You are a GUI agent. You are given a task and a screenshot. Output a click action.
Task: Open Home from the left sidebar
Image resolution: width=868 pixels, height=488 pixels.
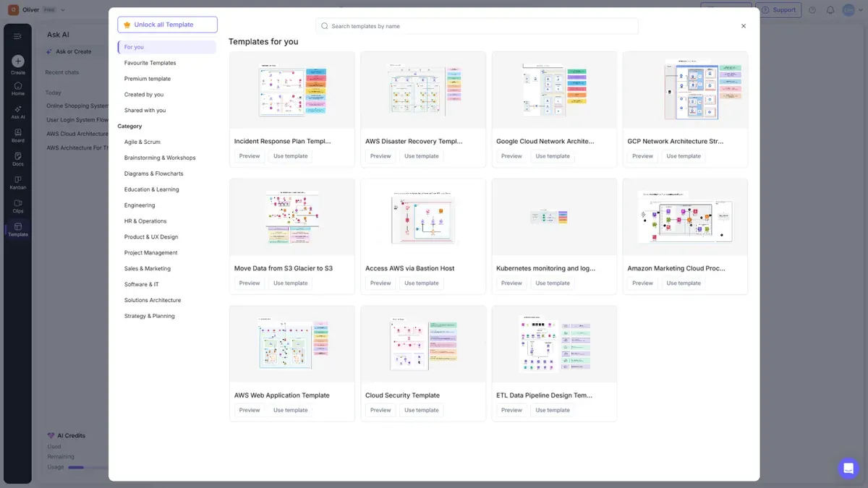coord(17,89)
